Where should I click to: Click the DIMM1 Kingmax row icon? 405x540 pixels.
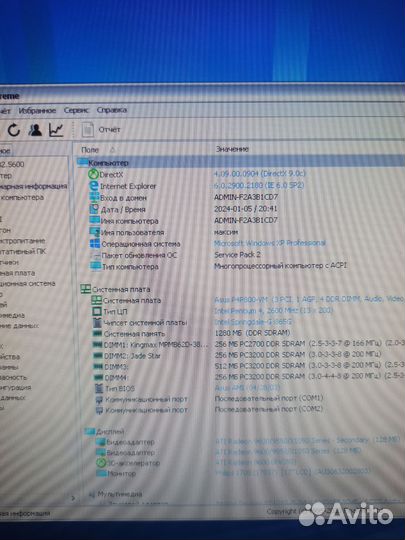pyautogui.click(x=98, y=345)
